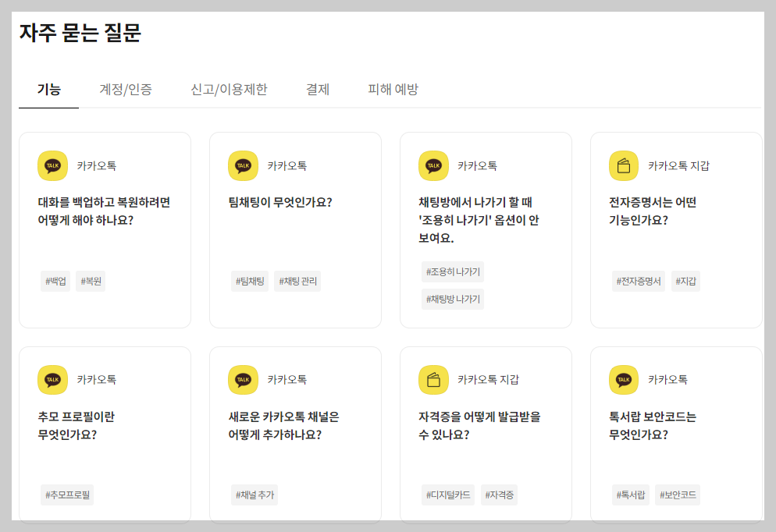This screenshot has height=532, width=776.
Task: Click the #자격증 tag
Action: 500,495
